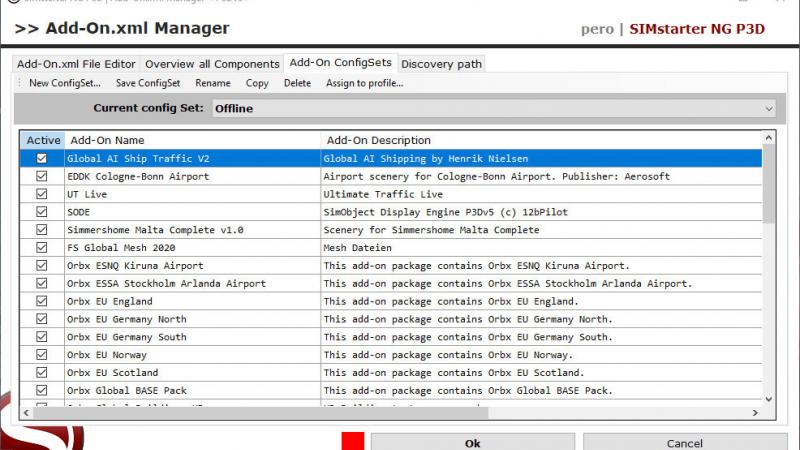Select the Orbx Global BASE Pack name

127,390
